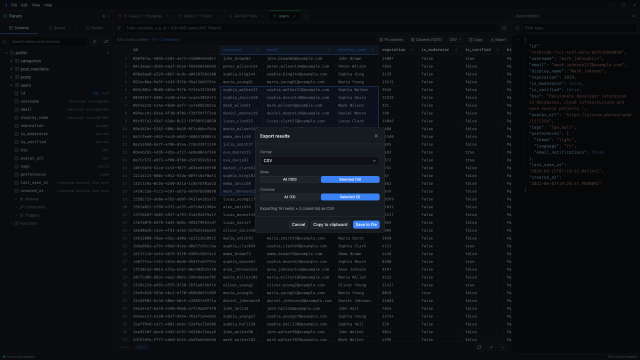Screen dimensions: 640x360
Task: Collapse the users table node
Action: click(11, 85)
